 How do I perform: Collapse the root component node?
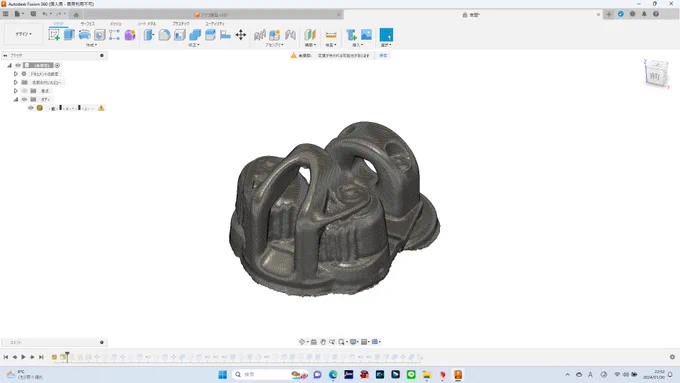(9, 65)
